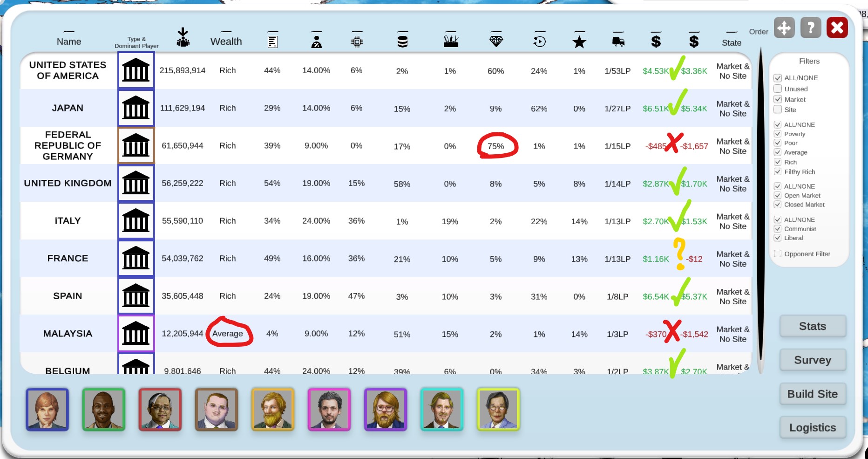The width and height of the screenshot is (868, 459).
Task: Click the star column header icon
Action: pos(579,42)
